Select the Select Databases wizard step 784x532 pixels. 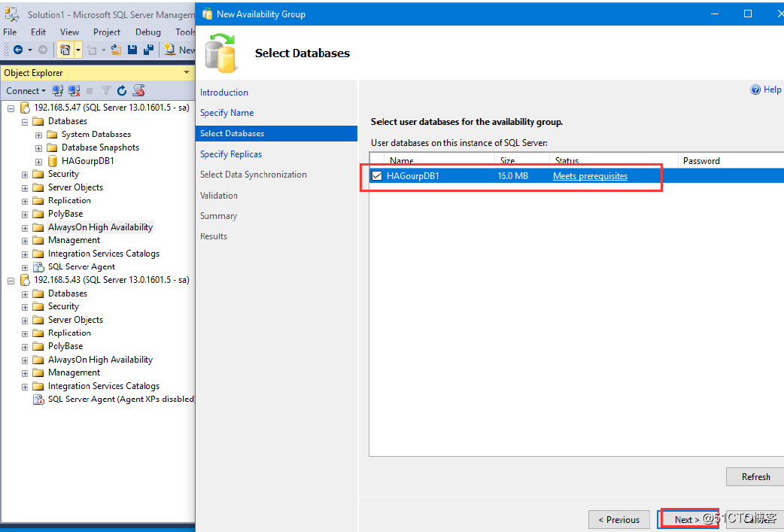[x=276, y=133]
